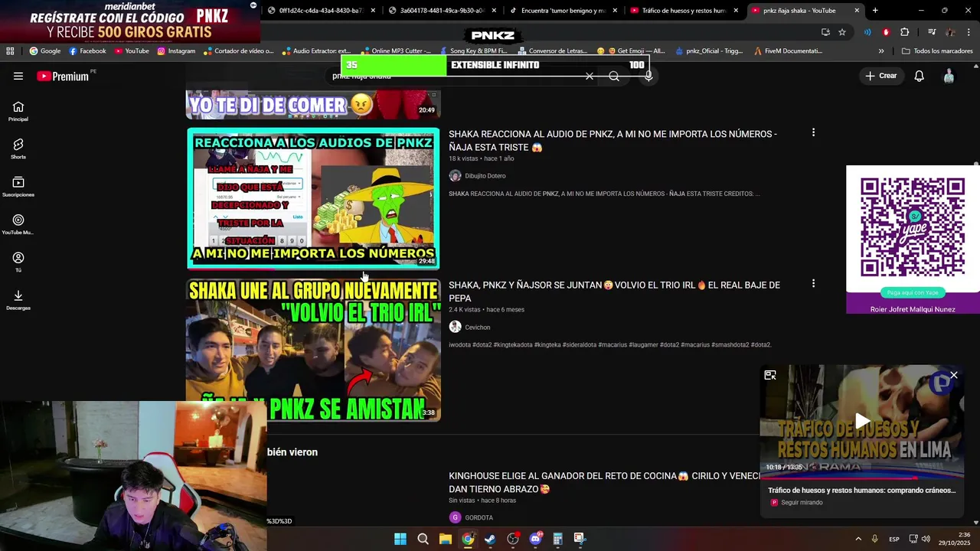Click the taskbar volume icon
Screen dimensions: 980x551
926,539
